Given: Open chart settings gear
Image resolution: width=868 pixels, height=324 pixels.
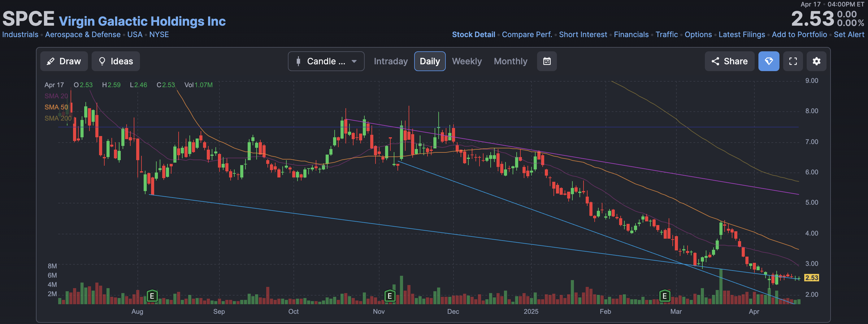Looking at the screenshot, I should 816,61.
